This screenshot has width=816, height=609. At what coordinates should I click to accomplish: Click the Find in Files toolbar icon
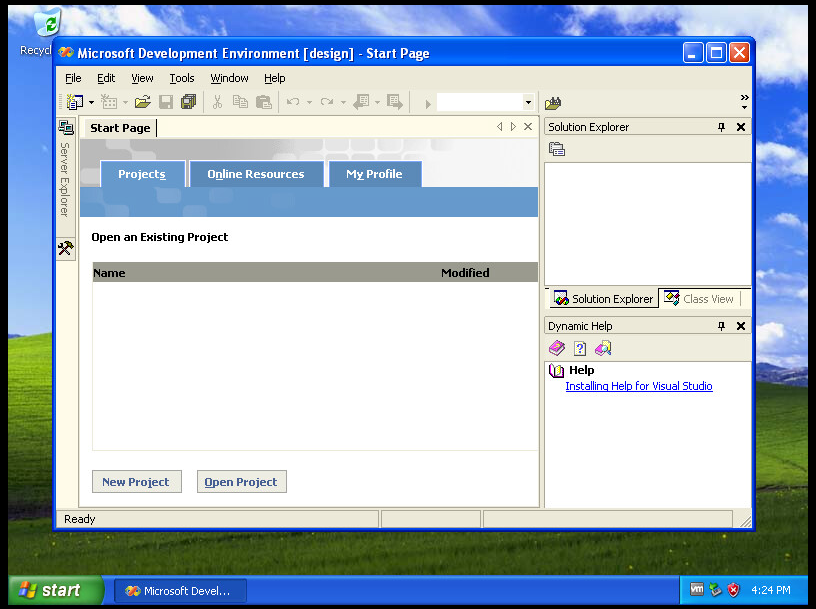click(x=553, y=103)
